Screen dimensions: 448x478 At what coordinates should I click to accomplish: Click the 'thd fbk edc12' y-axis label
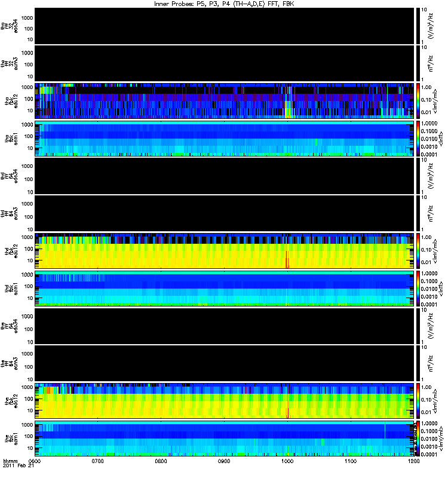pyautogui.click(x=7, y=251)
